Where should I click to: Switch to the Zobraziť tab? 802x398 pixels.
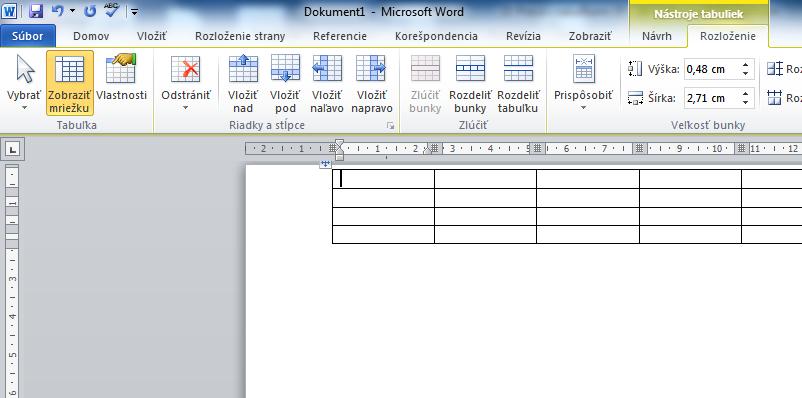pos(590,36)
